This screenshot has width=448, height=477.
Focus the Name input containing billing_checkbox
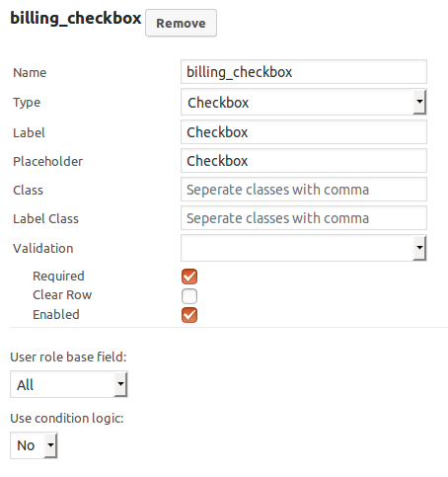point(304,72)
